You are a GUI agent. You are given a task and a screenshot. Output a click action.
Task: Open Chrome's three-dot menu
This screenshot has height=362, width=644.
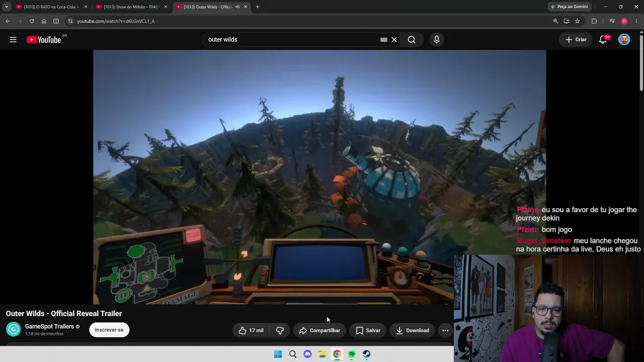coord(636,21)
